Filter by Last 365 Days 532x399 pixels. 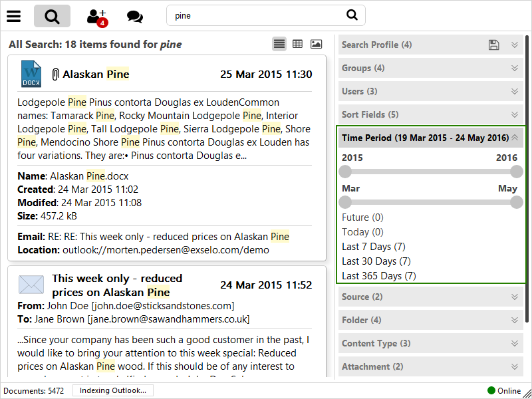(378, 276)
